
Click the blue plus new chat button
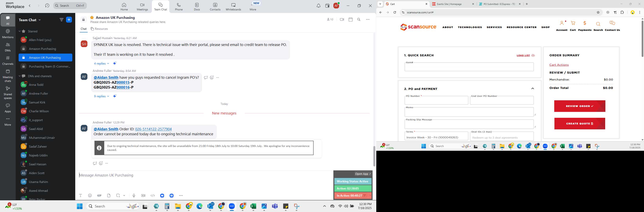(x=69, y=20)
